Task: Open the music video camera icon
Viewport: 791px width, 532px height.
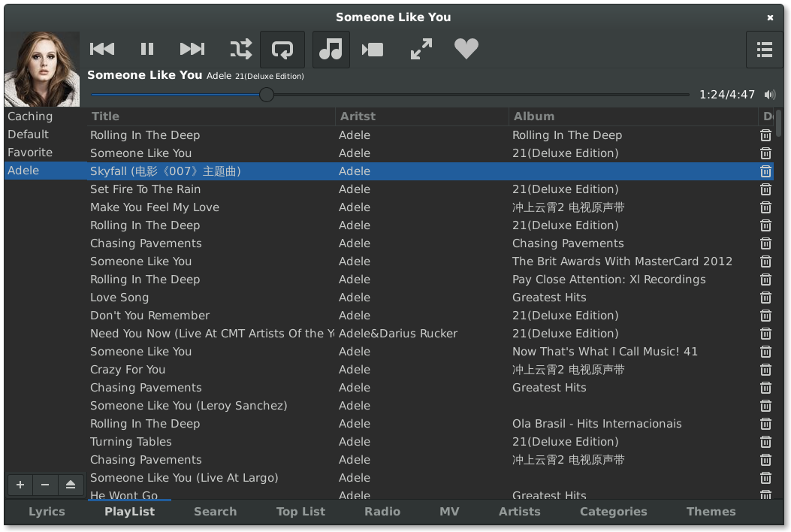Action: pos(373,50)
